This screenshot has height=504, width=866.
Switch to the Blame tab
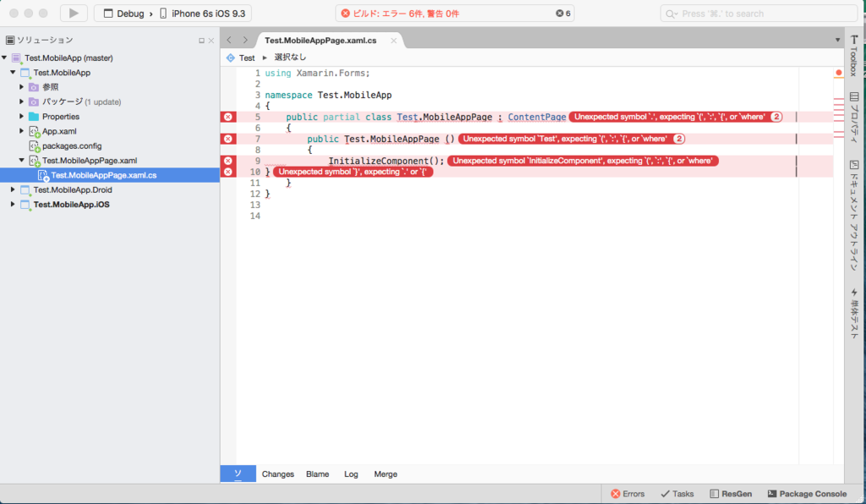click(x=318, y=474)
